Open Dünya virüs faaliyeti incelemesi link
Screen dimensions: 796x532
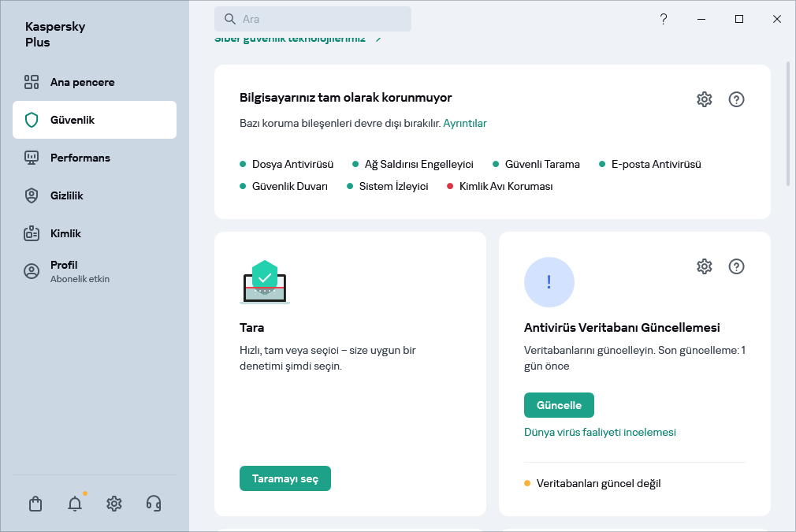point(600,432)
